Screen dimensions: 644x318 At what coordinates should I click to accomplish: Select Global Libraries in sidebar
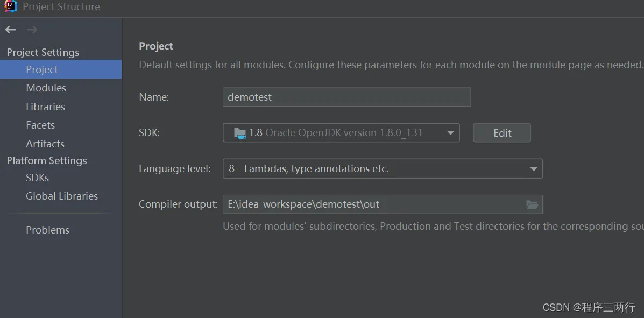[x=61, y=196]
